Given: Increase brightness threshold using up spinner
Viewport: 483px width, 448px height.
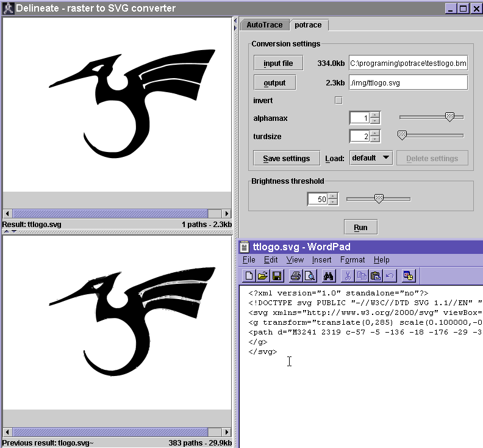Looking at the screenshot, I should 332,196.
